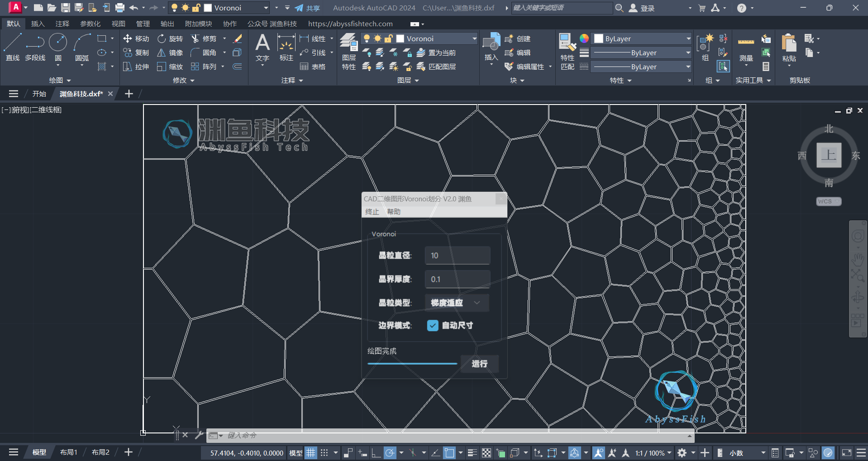Toggle lineweight display in status bar
This screenshot has height=461, width=868.
click(x=472, y=453)
